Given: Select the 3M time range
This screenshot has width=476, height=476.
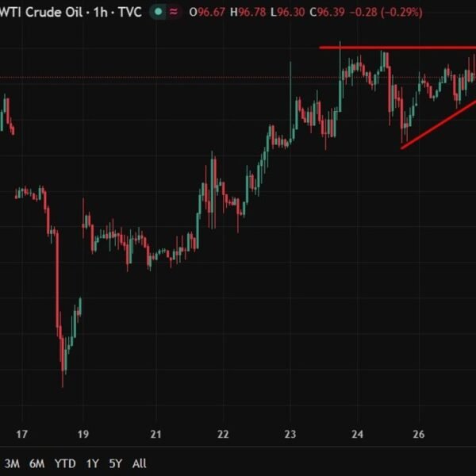Looking at the screenshot, I should click(x=13, y=463).
